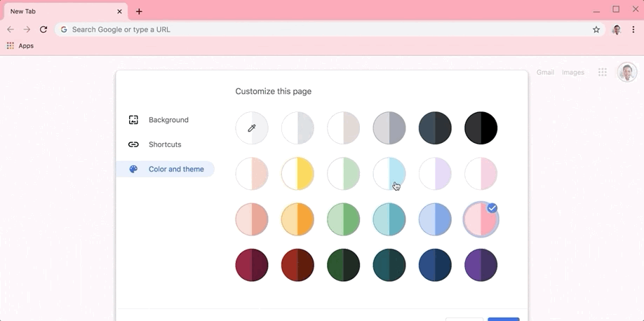
Task: Click the toolbar profile avatar
Action: 617,29
